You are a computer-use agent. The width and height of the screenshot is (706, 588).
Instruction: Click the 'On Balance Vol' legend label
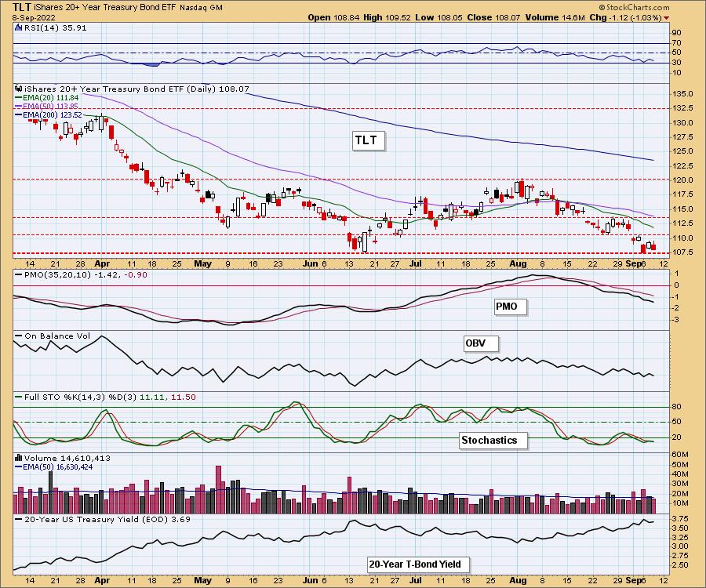[57, 336]
